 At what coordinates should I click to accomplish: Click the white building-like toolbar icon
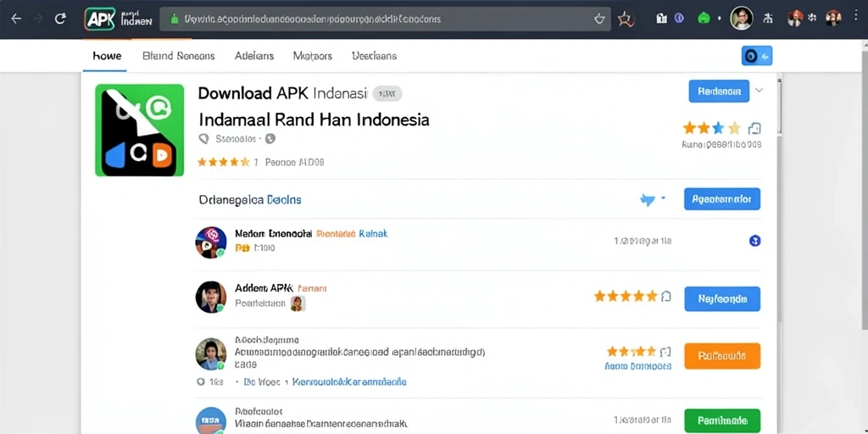pos(661,19)
